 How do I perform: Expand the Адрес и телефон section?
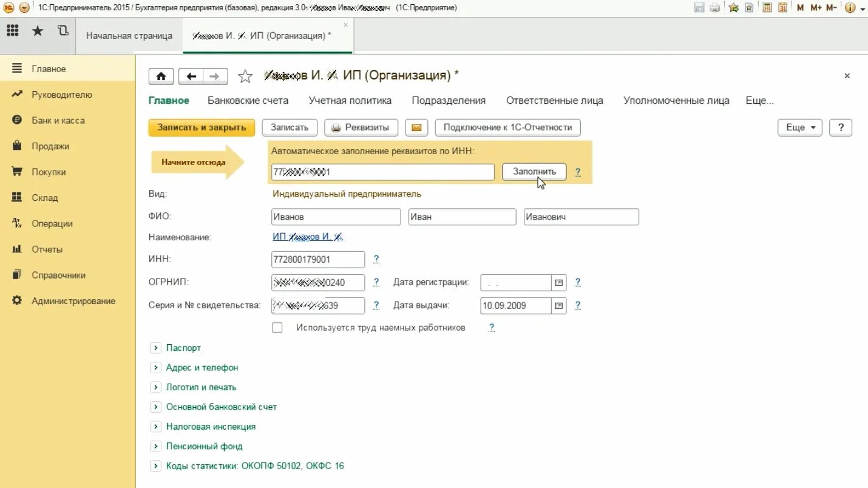(x=155, y=368)
